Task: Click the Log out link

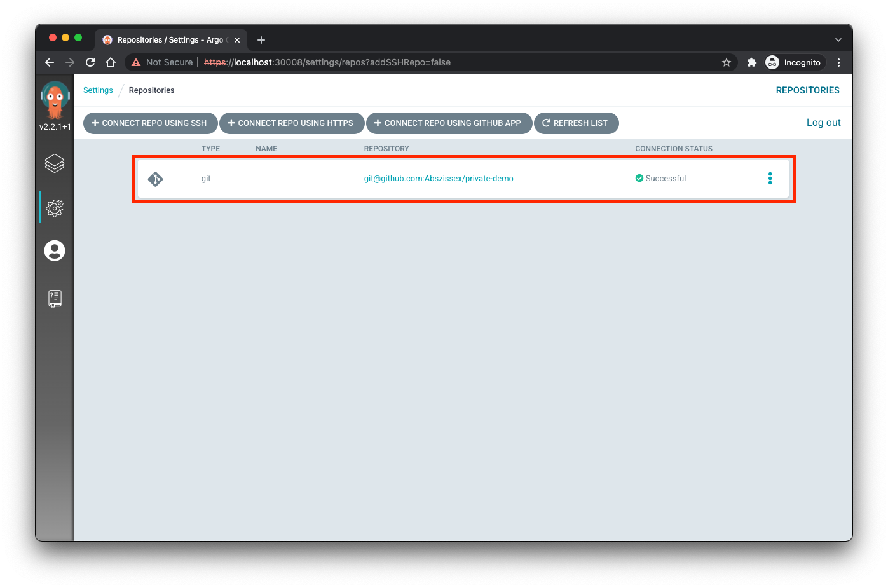Action: click(823, 122)
